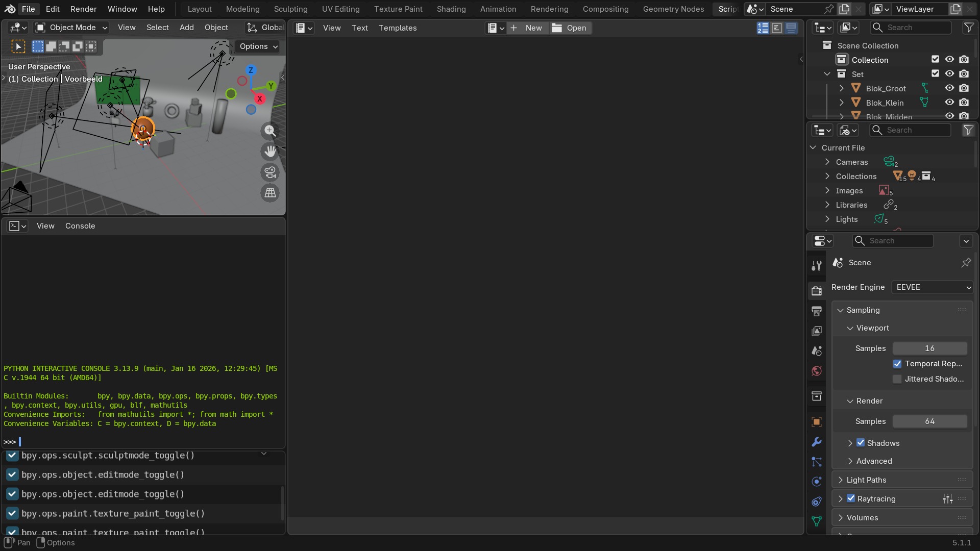Click the Raytracing presets sliders icon
The width and height of the screenshot is (980, 551).
point(948,499)
